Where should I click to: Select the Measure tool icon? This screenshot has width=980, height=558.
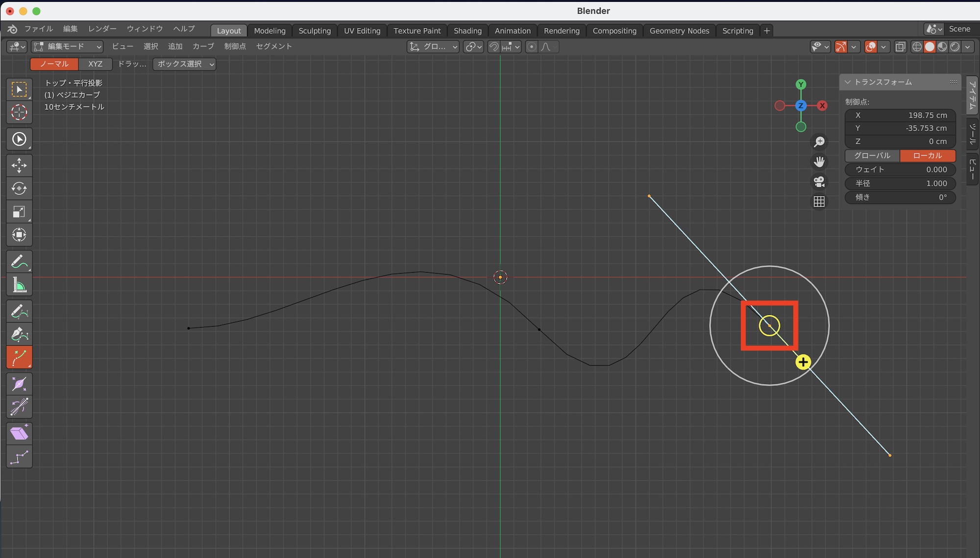pos(19,285)
